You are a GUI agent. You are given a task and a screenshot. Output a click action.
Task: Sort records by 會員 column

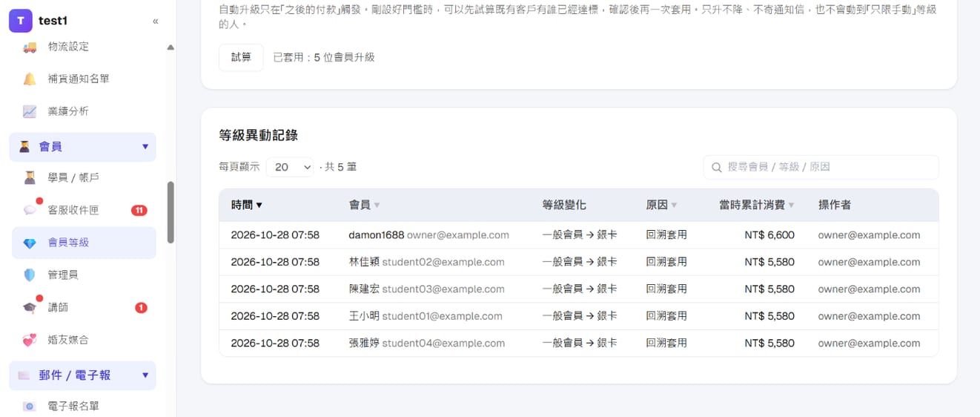click(364, 205)
